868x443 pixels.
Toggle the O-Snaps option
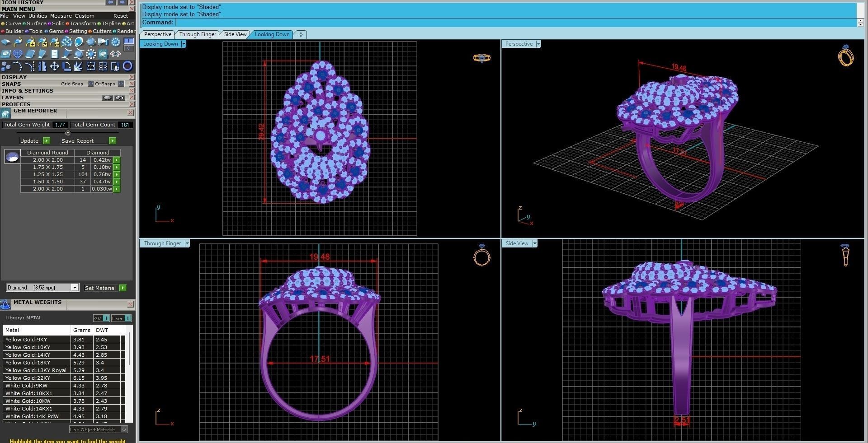pos(121,84)
